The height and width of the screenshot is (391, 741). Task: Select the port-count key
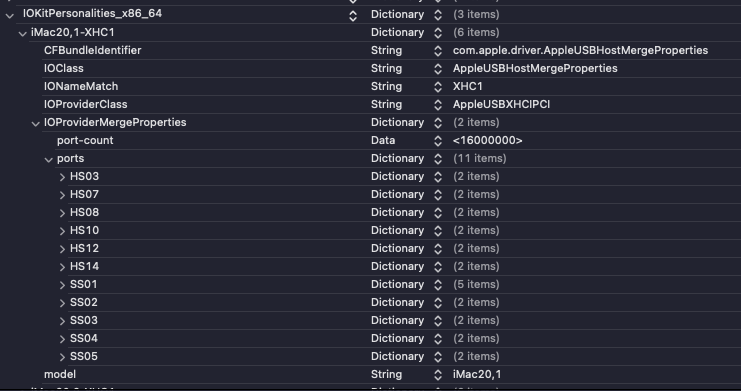click(85, 140)
